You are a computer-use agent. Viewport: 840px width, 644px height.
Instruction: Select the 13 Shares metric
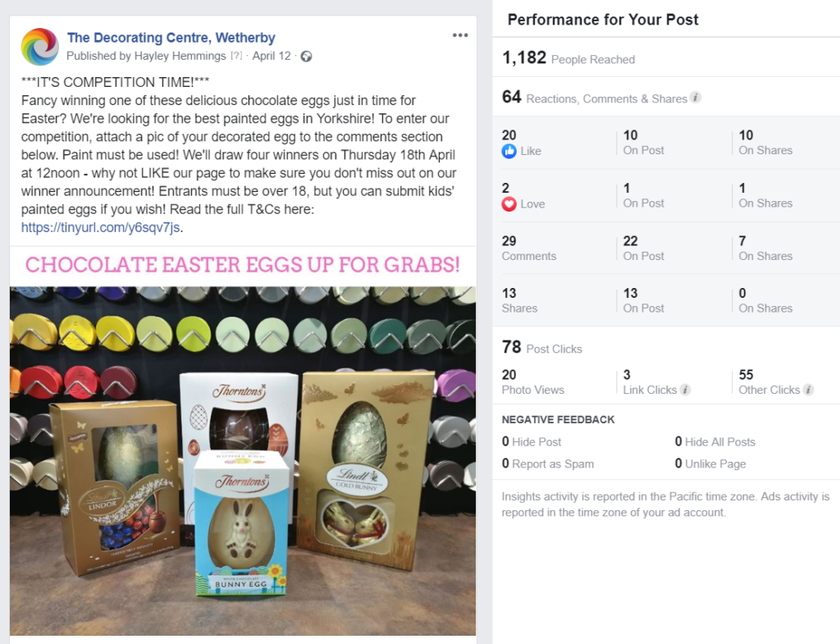click(x=519, y=300)
